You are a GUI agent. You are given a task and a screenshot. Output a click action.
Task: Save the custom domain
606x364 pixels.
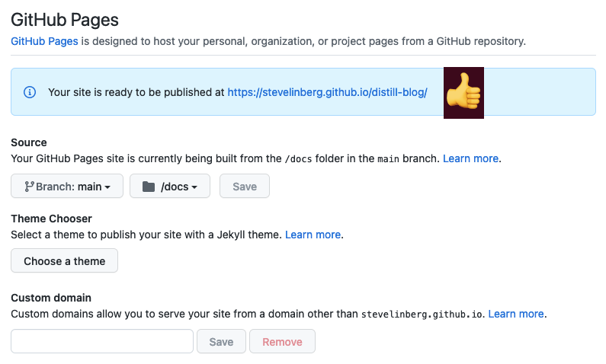pos(222,341)
